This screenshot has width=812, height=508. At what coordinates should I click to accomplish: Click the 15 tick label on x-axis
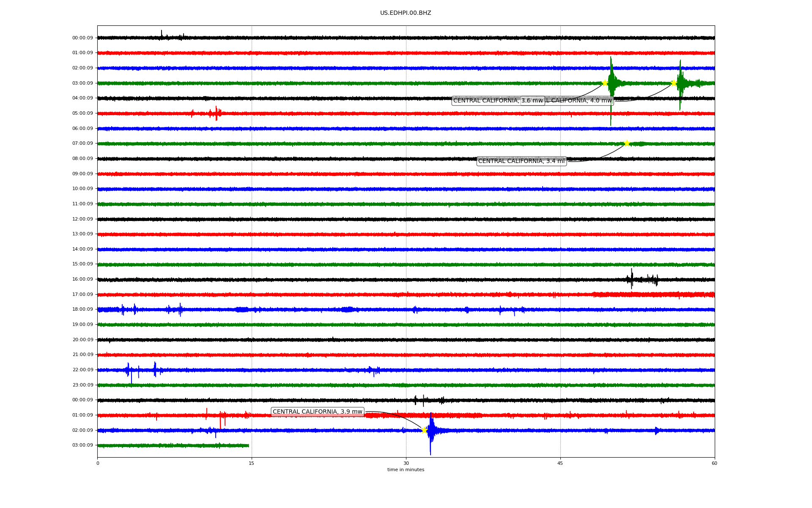click(252, 463)
